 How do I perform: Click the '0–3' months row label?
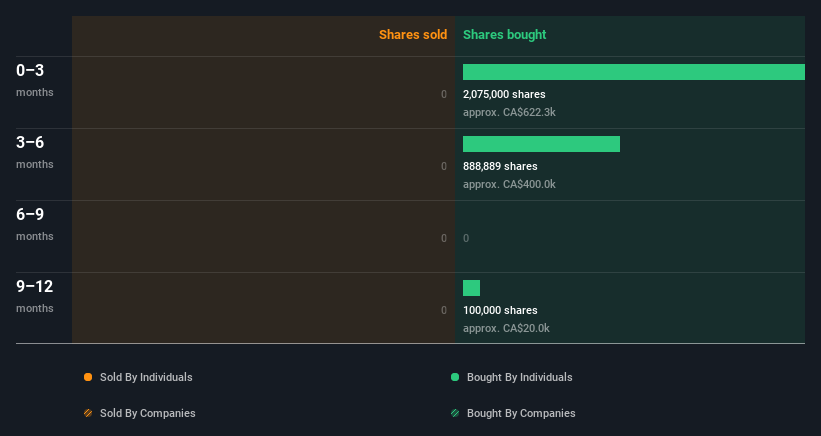(35, 80)
